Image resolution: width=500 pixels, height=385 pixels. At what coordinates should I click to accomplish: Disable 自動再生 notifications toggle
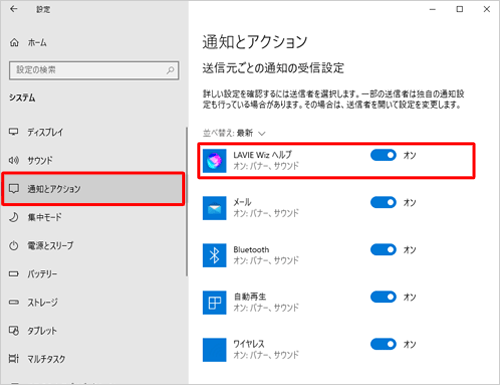[383, 297]
